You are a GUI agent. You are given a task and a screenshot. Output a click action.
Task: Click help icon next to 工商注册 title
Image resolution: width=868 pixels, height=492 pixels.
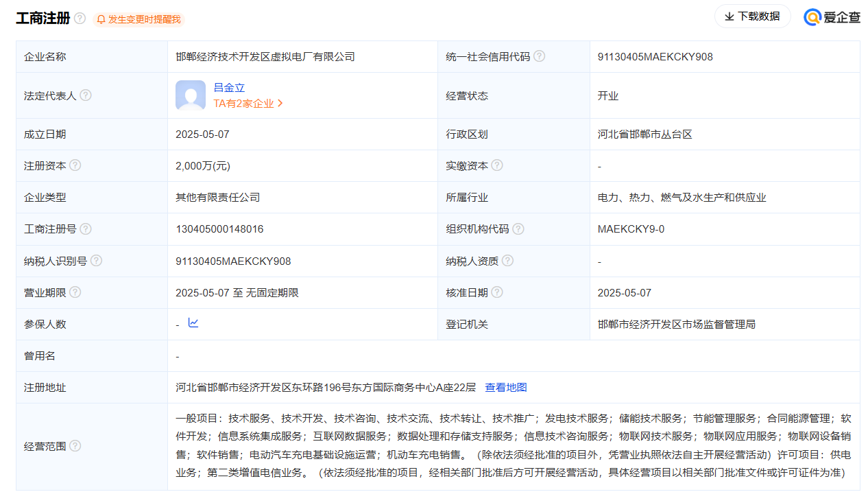[x=80, y=19]
